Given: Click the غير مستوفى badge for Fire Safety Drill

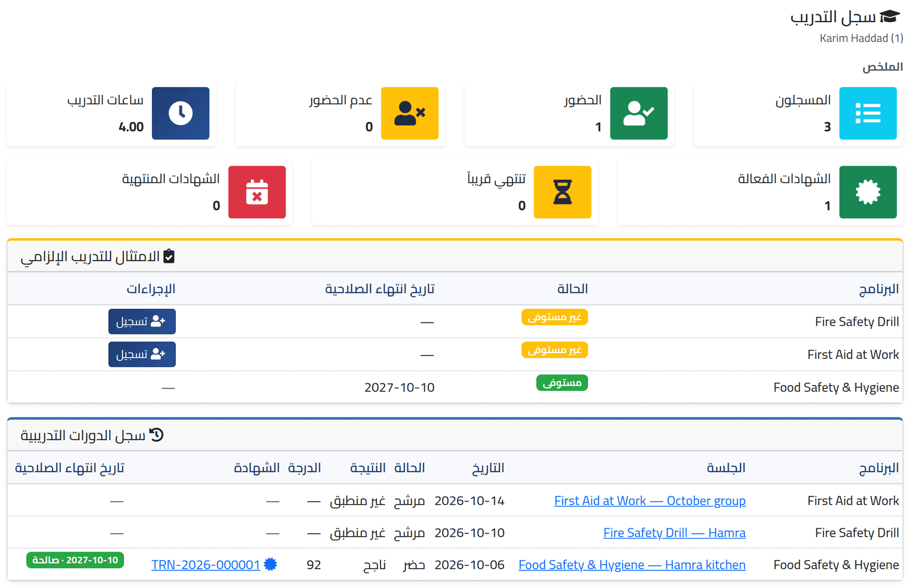Looking at the screenshot, I should (555, 317).
